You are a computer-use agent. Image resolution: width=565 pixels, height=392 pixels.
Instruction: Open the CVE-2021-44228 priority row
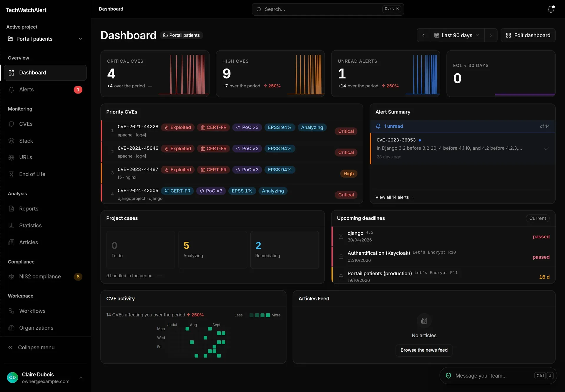click(x=232, y=131)
